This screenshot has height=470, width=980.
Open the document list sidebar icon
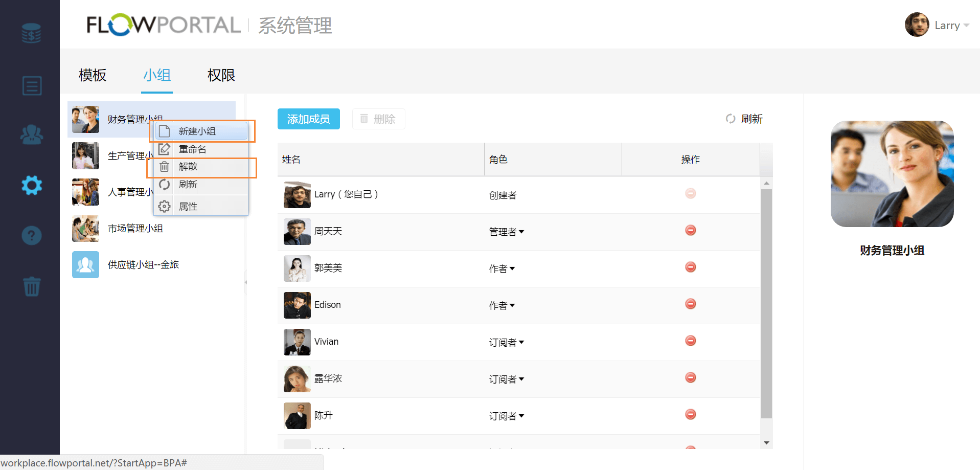(32, 85)
